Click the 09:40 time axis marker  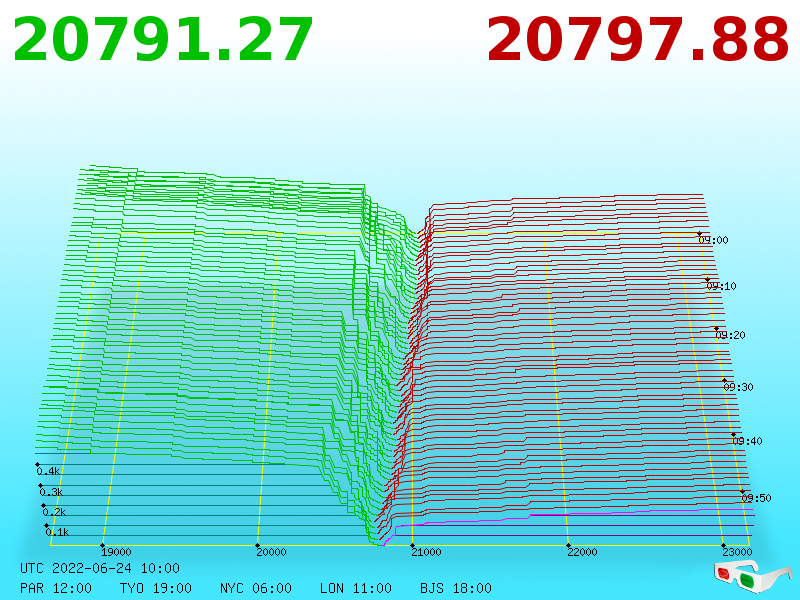click(x=747, y=441)
